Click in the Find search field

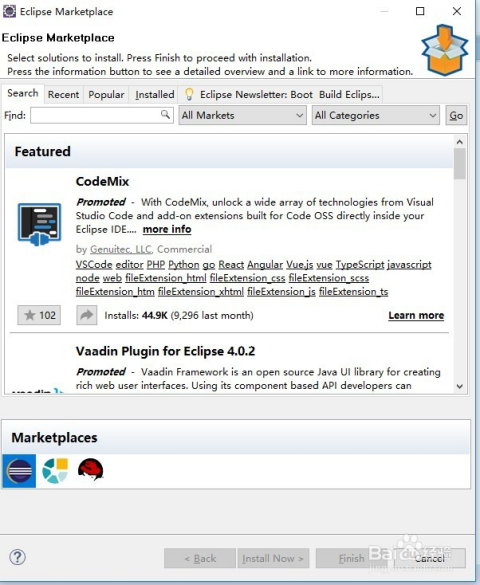pyautogui.click(x=102, y=115)
